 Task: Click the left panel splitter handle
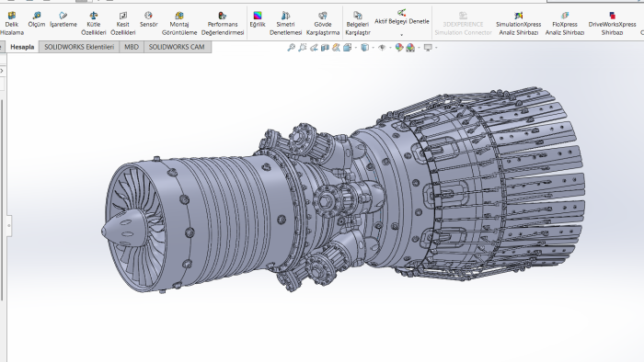point(8,225)
